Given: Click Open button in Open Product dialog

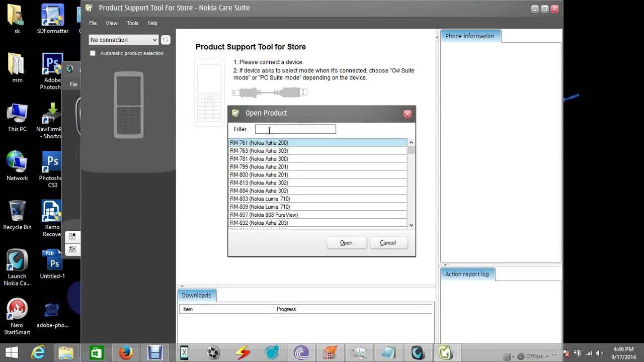Looking at the screenshot, I should [346, 243].
